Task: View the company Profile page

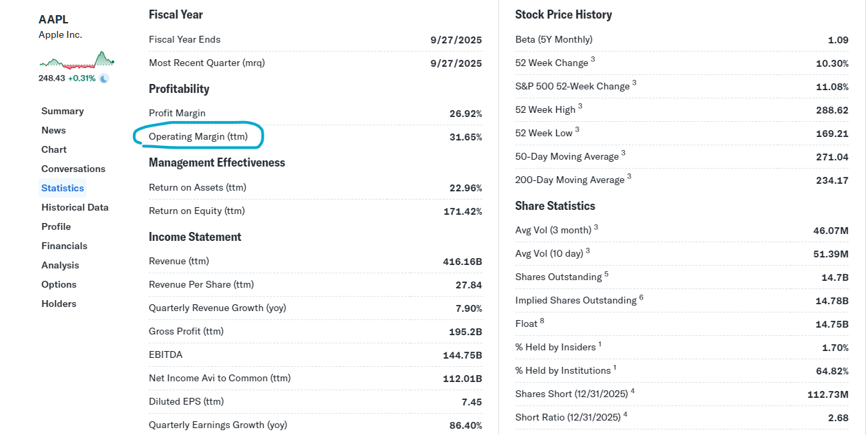Action: point(56,226)
